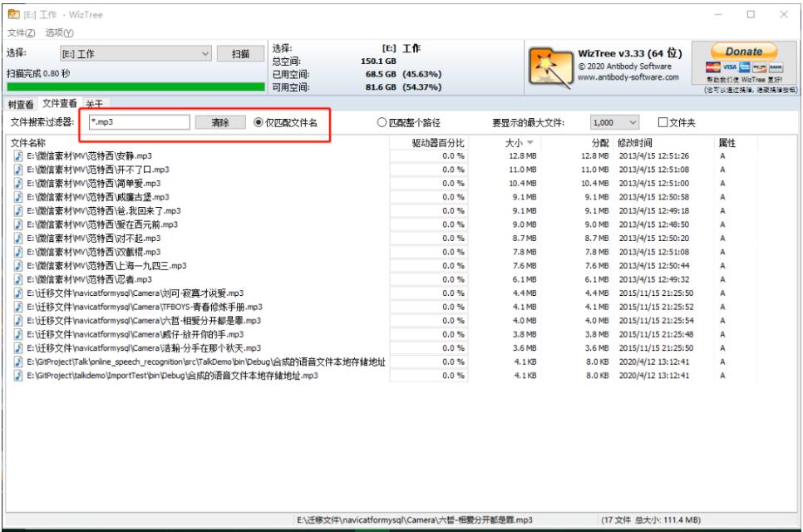Switch to the 文件查看 tab
Image resolution: width=803 pixels, height=532 pixels.
tap(59, 103)
